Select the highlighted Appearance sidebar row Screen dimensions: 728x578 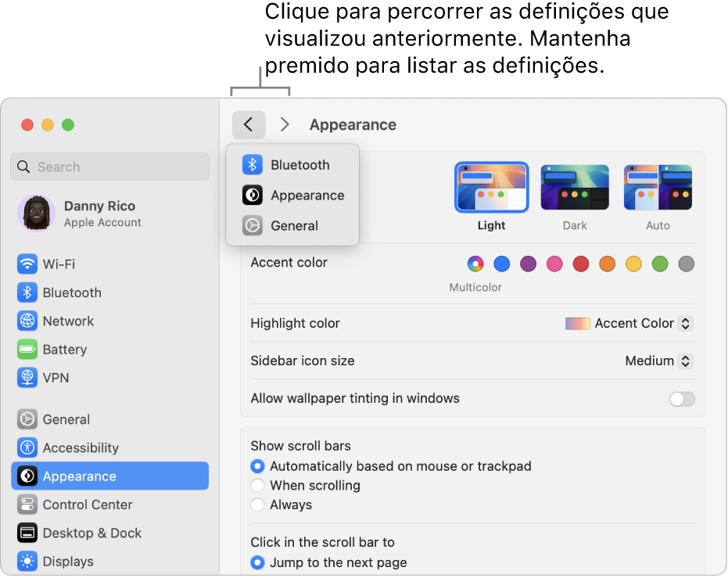tap(110, 476)
